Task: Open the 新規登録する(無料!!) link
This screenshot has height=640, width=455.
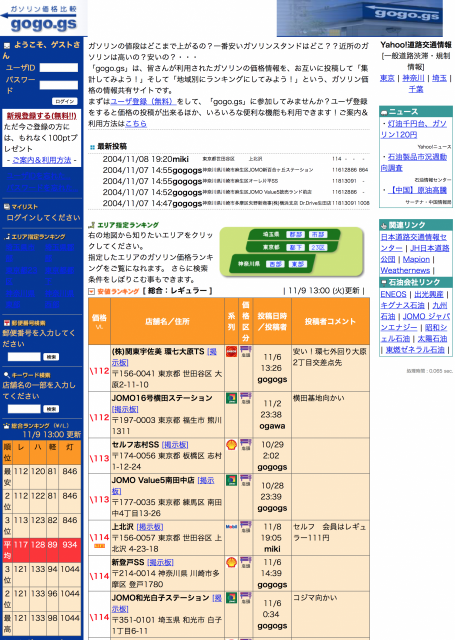Action: [42, 116]
